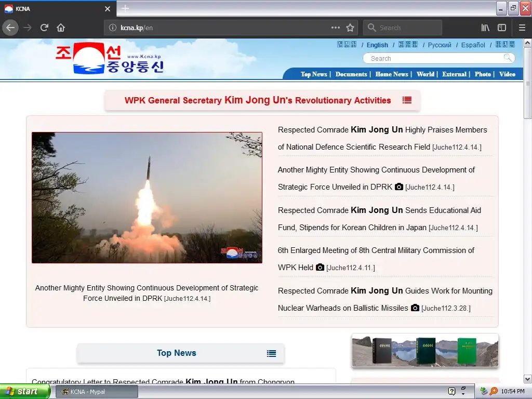Open page actions three-dot menu
Image resolution: width=532 pixels, height=399 pixels.
(336, 28)
